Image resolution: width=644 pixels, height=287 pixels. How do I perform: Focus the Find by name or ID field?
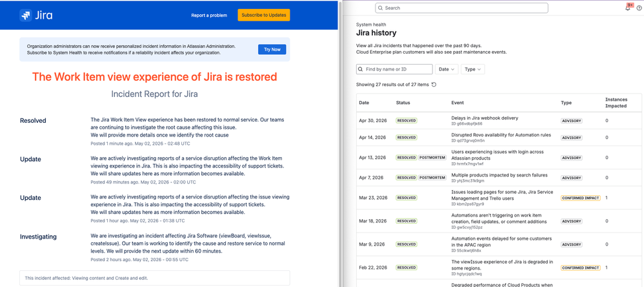(x=394, y=69)
